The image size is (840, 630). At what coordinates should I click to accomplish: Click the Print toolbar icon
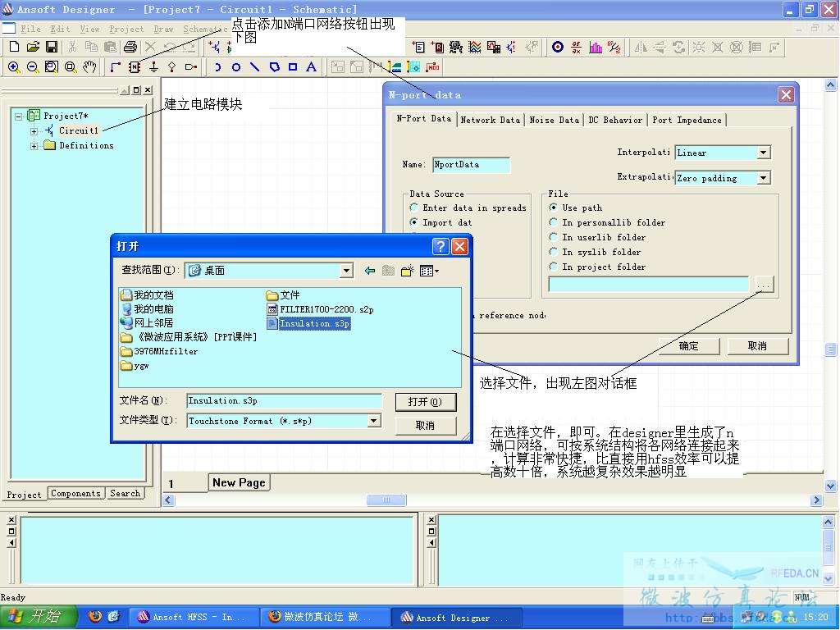tap(130, 47)
